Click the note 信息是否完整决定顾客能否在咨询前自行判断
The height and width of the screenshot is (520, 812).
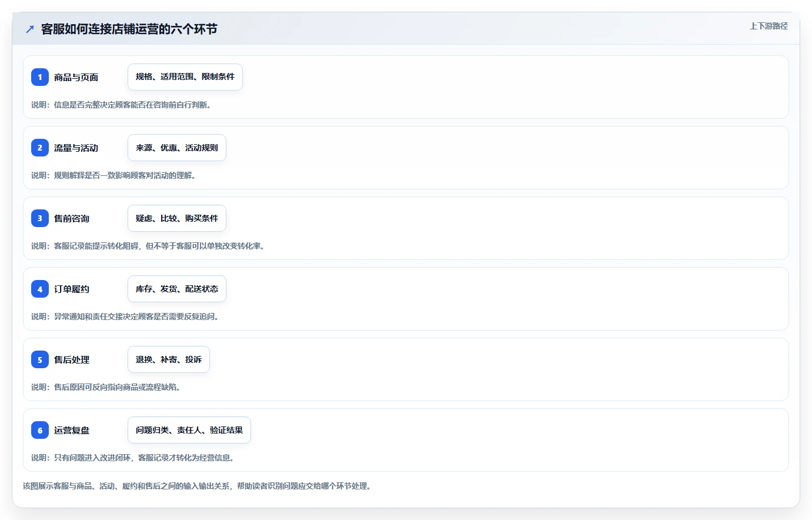point(121,105)
